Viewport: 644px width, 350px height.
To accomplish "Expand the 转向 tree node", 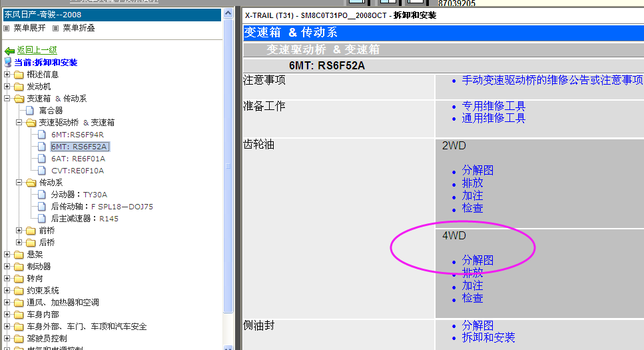I will (x=7, y=278).
